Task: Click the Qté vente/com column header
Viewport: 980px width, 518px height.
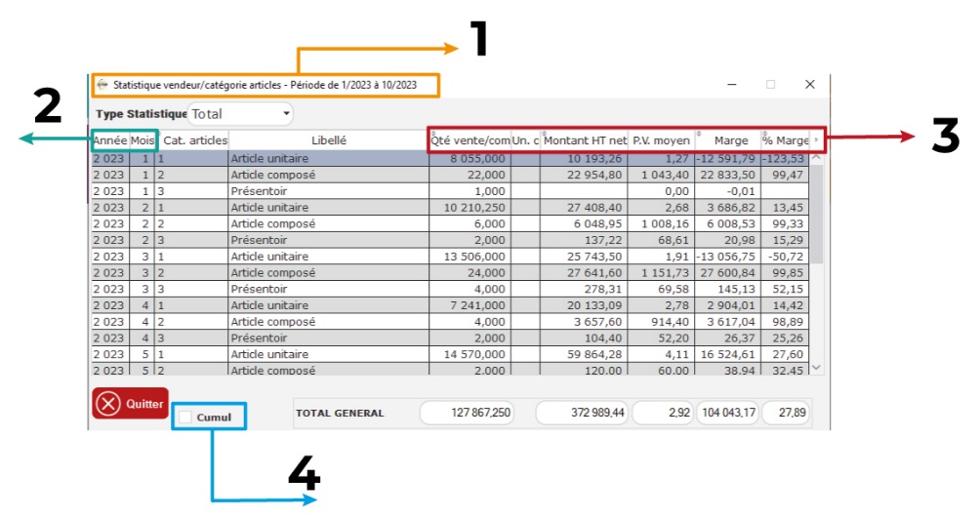Action: coord(470,140)
